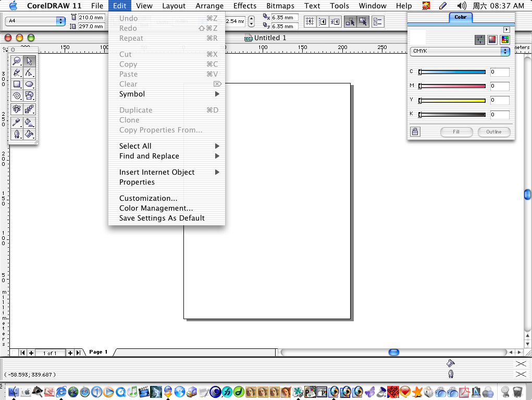Show color palettes in Color docker

click(x=505, y=40)
